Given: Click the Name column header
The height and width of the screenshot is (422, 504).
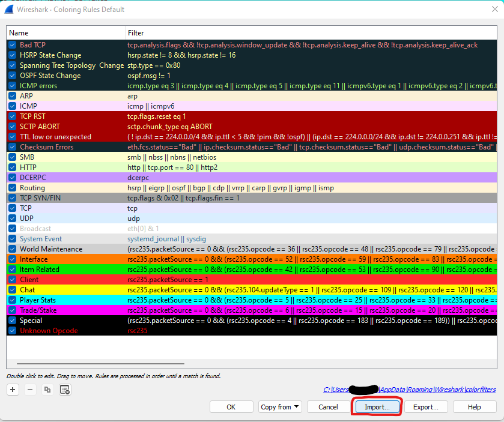Looking at the screenshot, I should coord(65,33).
